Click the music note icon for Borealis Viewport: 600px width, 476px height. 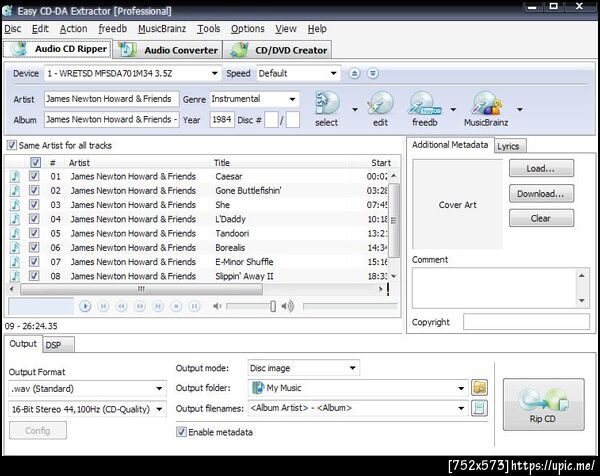point(15,248)
